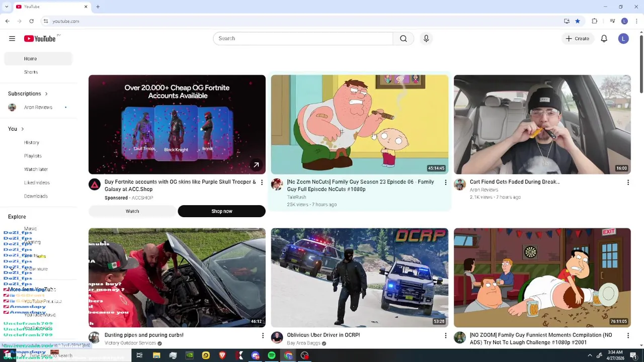Open the browser media control icon
644x362 pixels.
tap(612, 21)
